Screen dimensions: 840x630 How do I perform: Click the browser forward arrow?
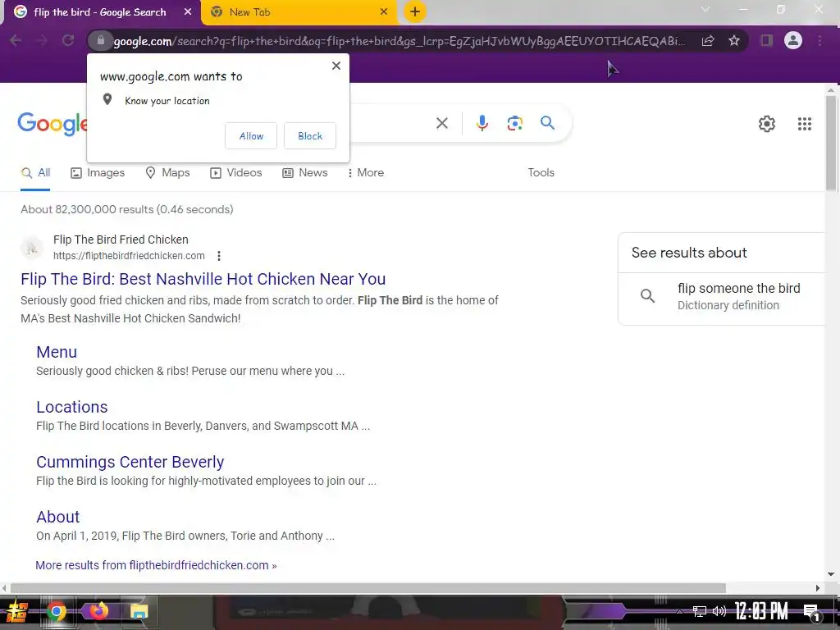click(x=42, y=40)
